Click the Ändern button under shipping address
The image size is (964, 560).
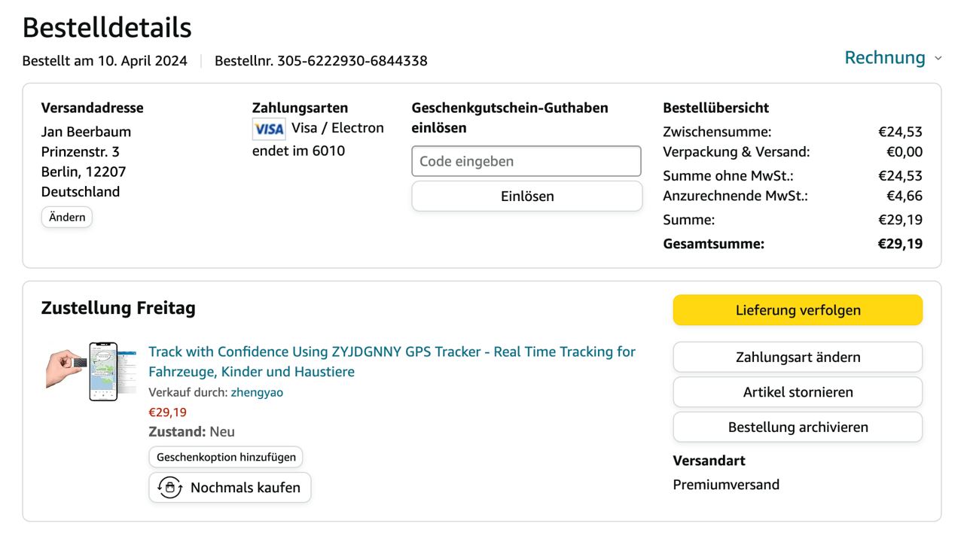coord(67,218)
